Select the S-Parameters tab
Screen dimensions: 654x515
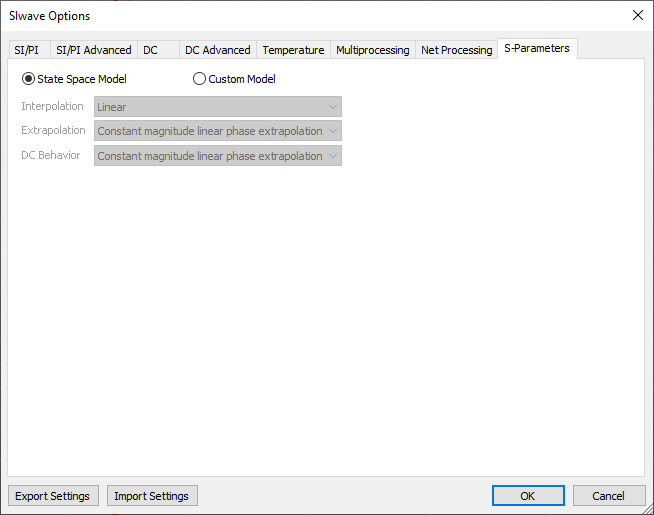pyautogui.click(x=537, y=48)
